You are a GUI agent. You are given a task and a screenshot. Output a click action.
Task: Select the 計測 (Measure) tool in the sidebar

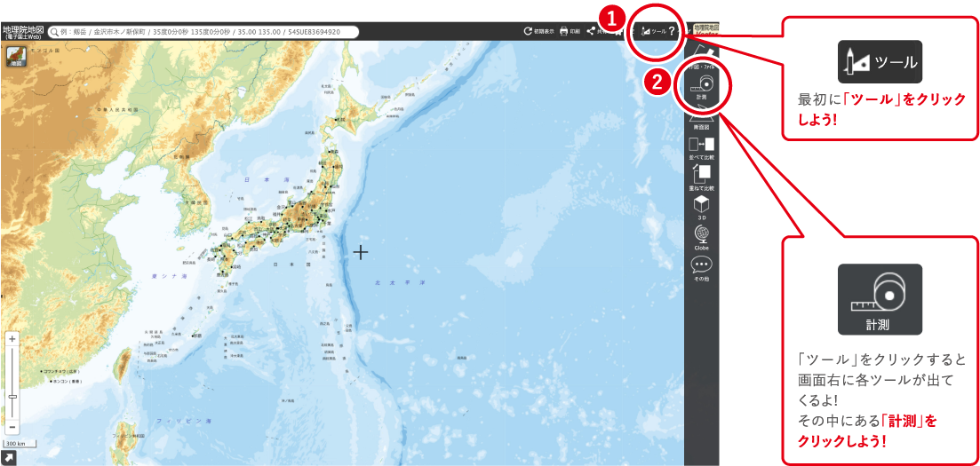click(x=701, y=87)
